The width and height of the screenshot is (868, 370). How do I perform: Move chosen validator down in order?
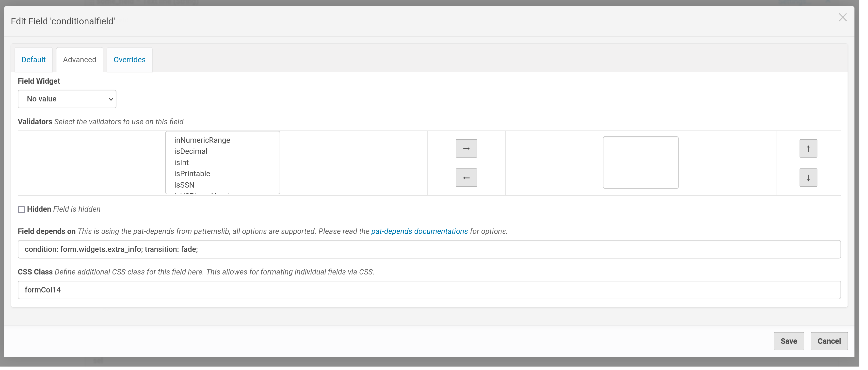point(808,177)
